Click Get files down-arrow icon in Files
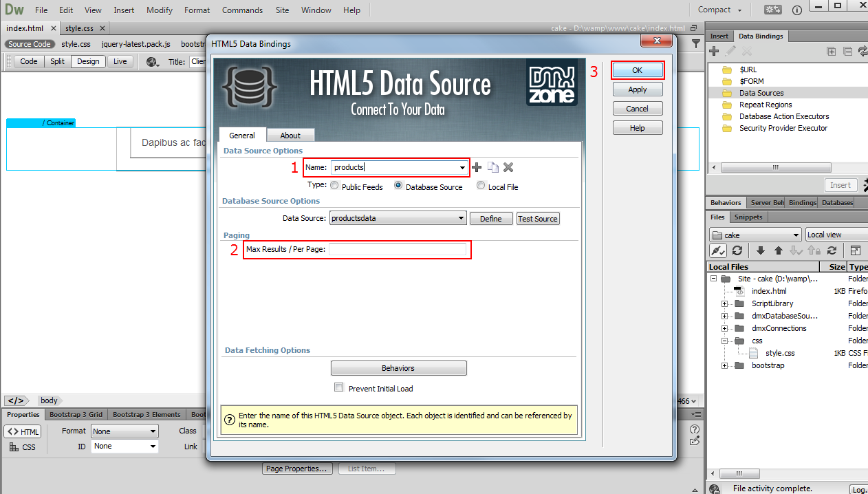868x494 pixels. click(761, 251)
